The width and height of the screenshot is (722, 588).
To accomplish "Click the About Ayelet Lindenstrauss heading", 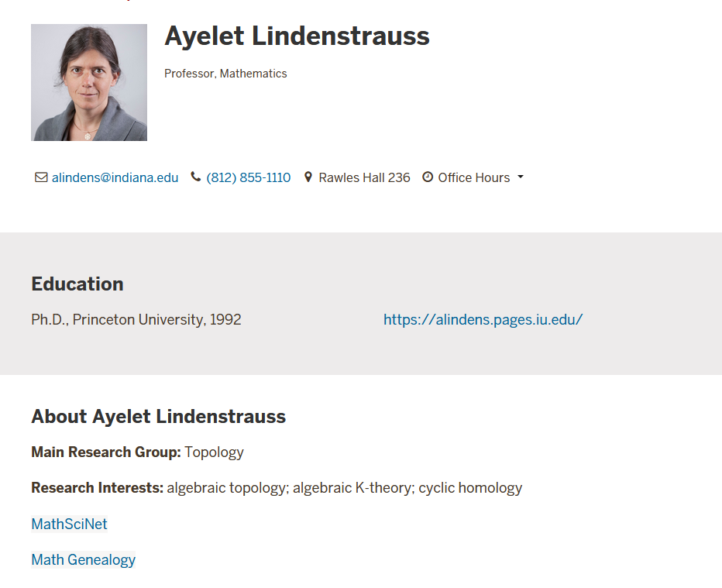I will [158, 417].
